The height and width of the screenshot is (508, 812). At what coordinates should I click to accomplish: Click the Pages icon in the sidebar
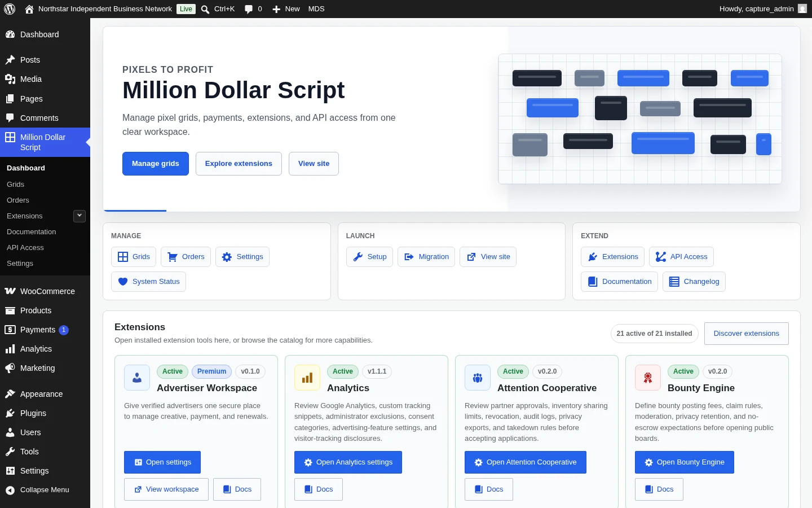10,99
